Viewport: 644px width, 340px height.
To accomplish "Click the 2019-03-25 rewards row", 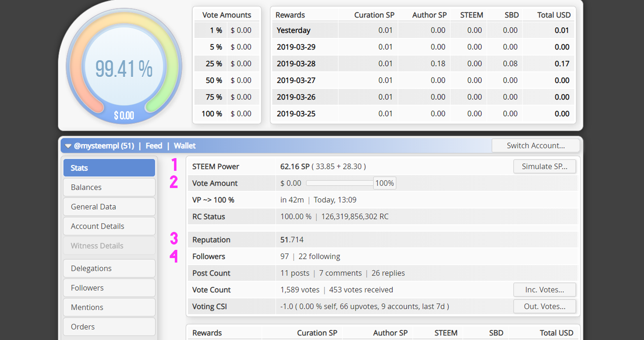I will (x=423, y=114).
